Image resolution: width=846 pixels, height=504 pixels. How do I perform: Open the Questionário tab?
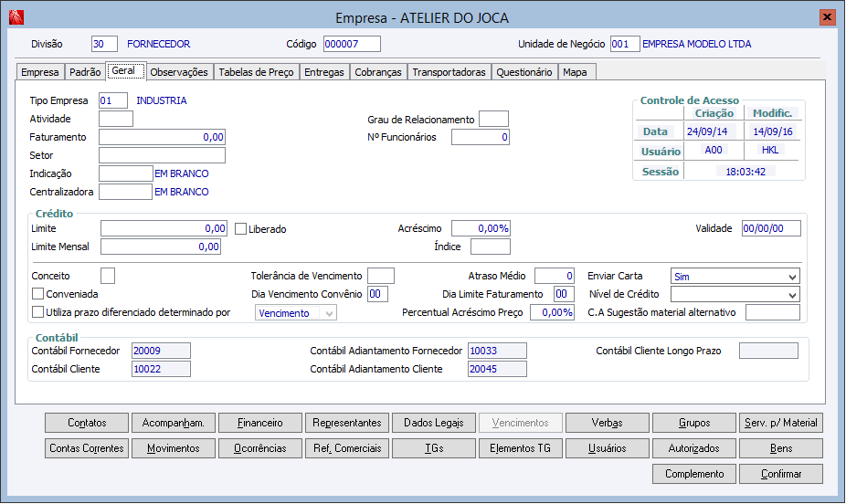click(x=524, y=72)
